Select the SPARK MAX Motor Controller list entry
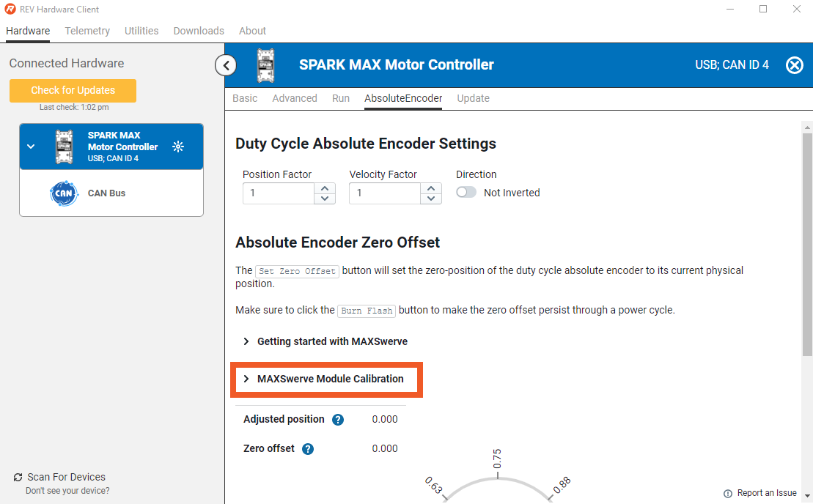813x504 pixels. 111,147
